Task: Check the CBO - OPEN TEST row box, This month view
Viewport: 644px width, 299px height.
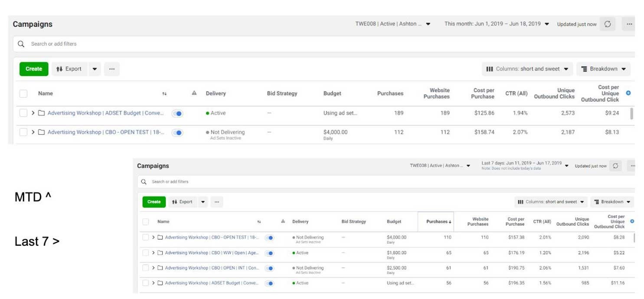Action: tap(23, 132)
